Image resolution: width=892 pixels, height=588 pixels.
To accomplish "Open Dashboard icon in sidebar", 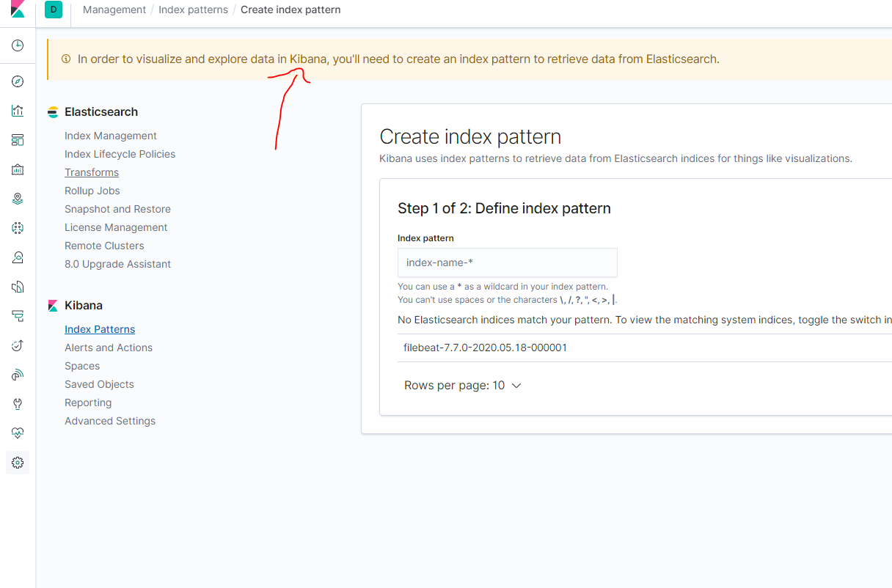I will [18, 140].
